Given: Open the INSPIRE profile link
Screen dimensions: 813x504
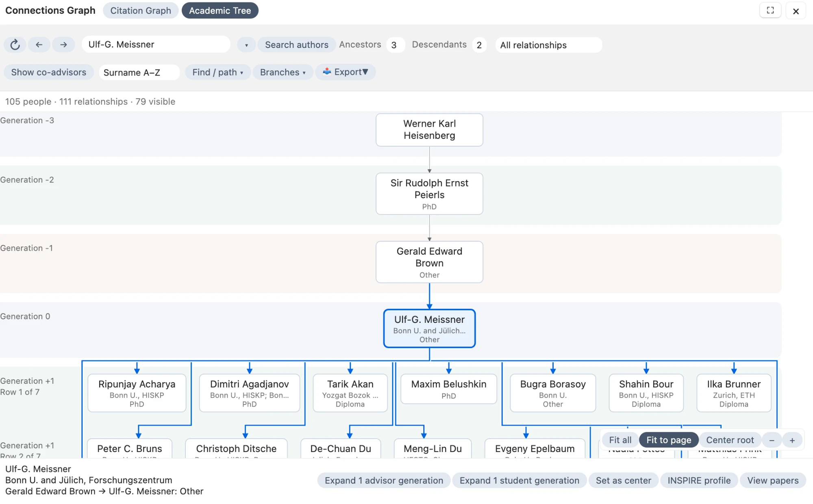Looking at the screenshot, I should pyautogui.click(x=699, y=480).
